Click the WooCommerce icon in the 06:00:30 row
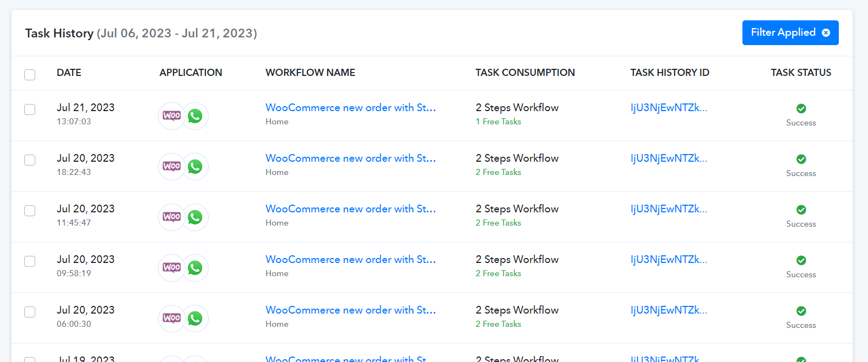This screenshot has height=362, width=868. (171, 319)
